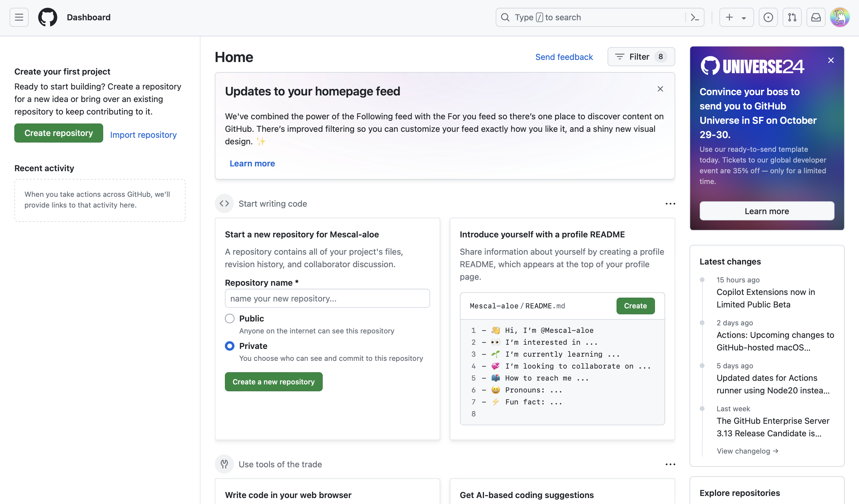Go to the Dashboard page
The height and width of the screenshot is (504, 859).
click(89, 17)
